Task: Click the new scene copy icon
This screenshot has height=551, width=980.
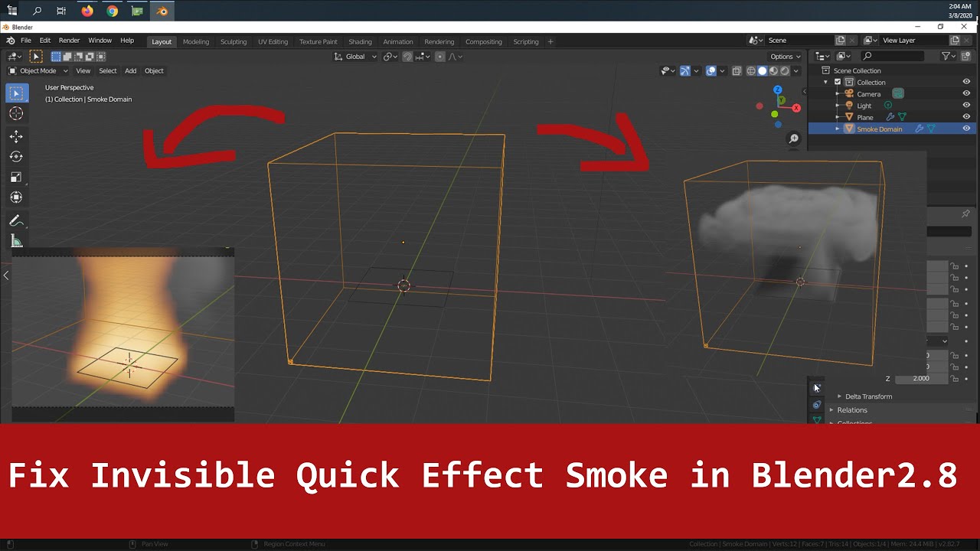Action: click(841, 41)
